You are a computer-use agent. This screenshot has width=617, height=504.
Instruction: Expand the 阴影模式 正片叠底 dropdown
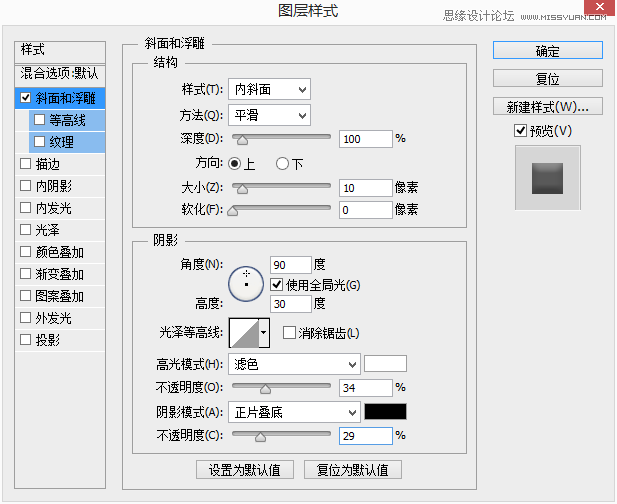click(294, 412)
